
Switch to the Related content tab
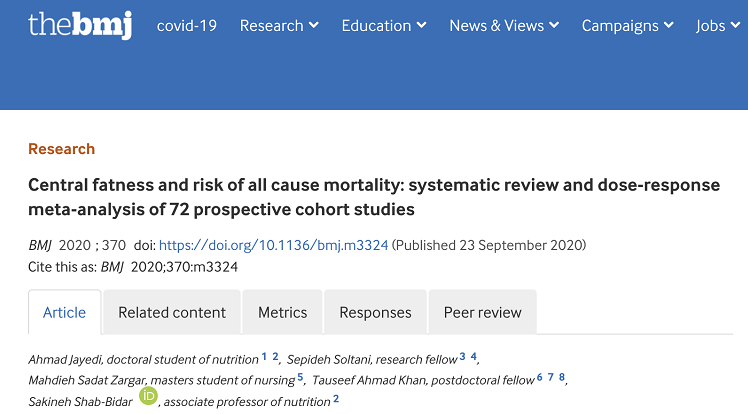[x=172, y=312]
